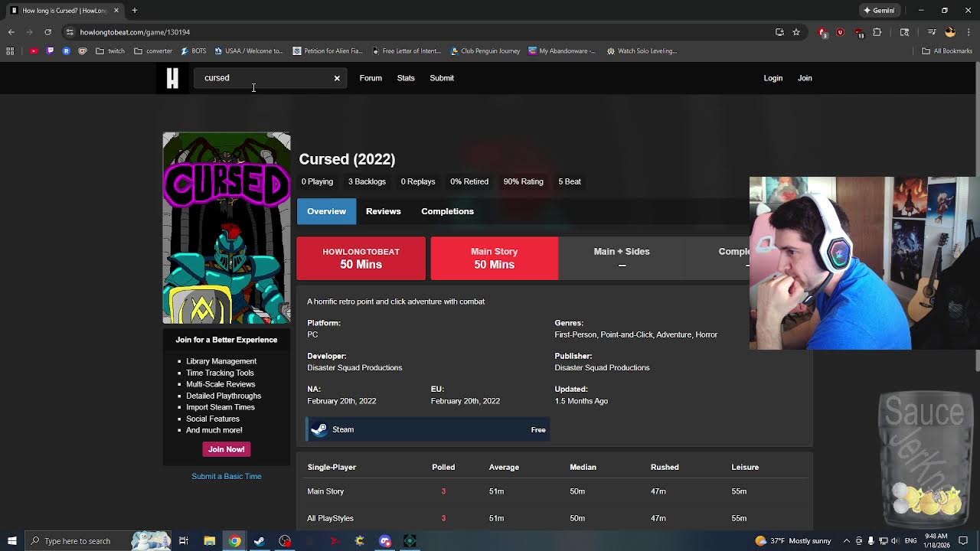The image size is (980, 551).
Task: Click the Steam store icon
Action: [319, 429]
